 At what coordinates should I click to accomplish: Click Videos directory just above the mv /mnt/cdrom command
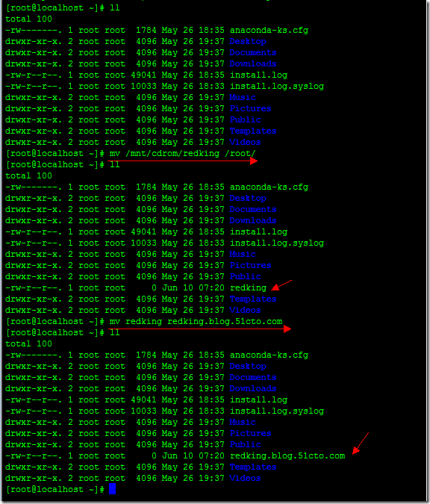(245, 142)
